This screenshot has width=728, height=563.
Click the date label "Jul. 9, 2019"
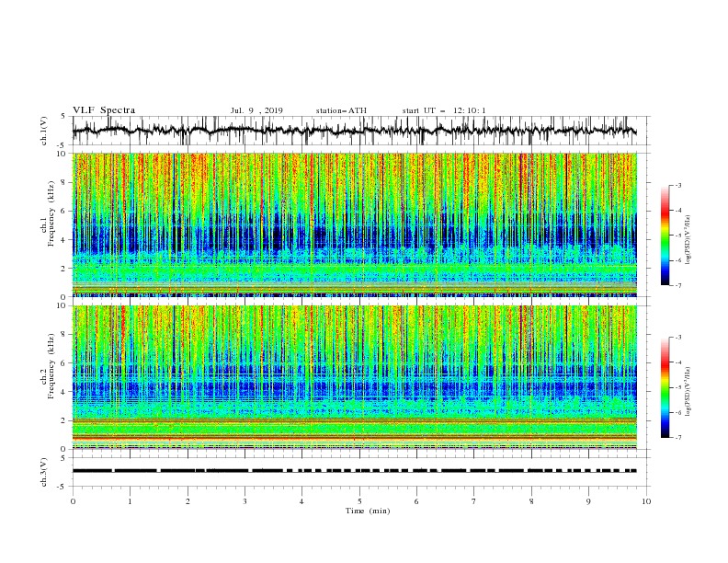point(256,110)
